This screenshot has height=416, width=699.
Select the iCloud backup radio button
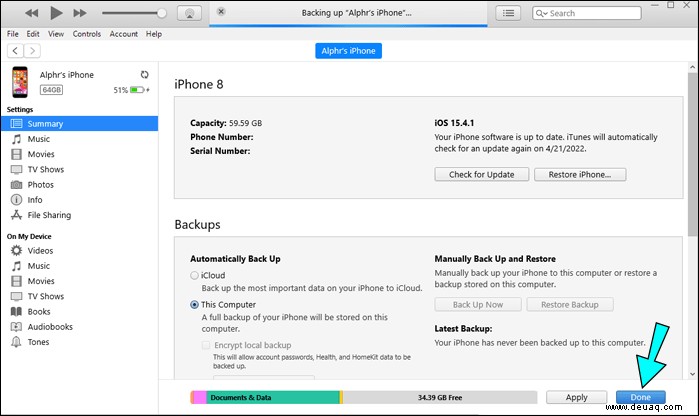(x=194, y=276)
